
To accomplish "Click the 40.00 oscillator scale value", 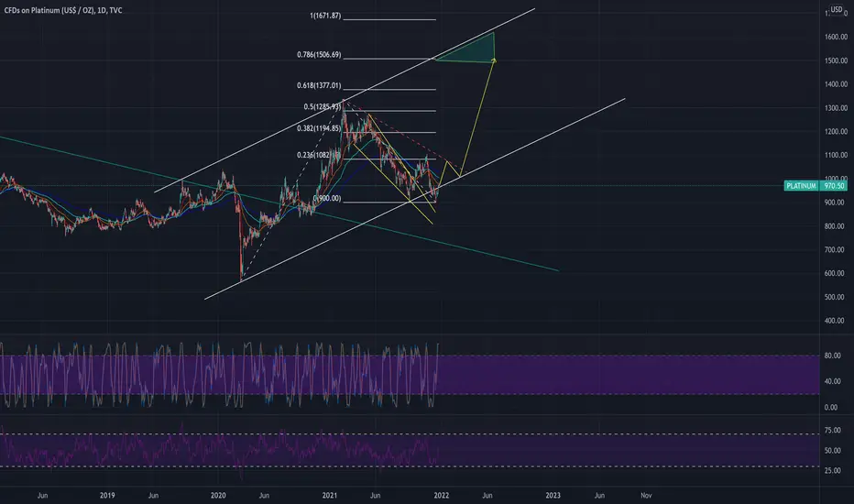I will coord(832,381).
